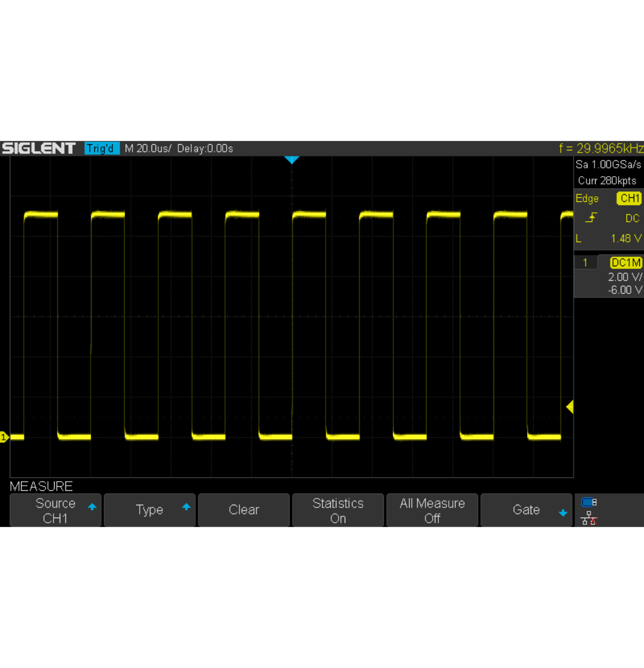This screenshot has width=644, height=668.
Task: Click the DC1M coupling badge
Action: pos(626,263)
